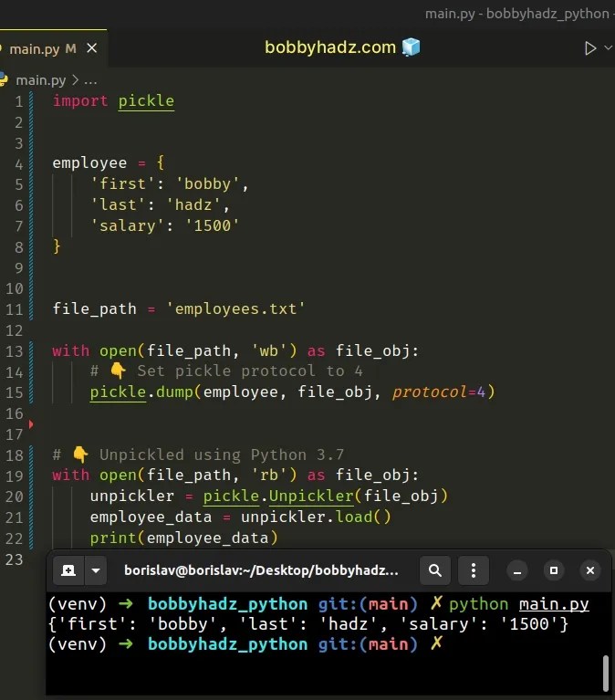Select the main.py editor tab
This screenshot has width=615, height=700.
[x=53, y=48]
